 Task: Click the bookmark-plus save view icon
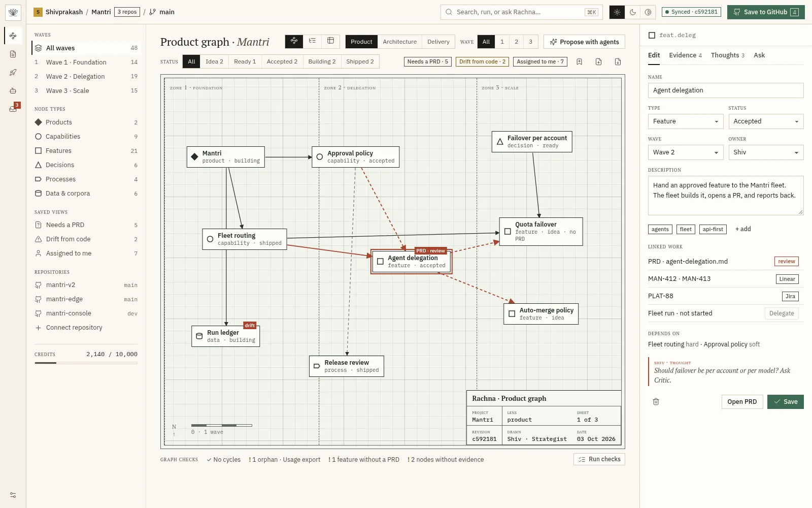[x=579, y=61]
